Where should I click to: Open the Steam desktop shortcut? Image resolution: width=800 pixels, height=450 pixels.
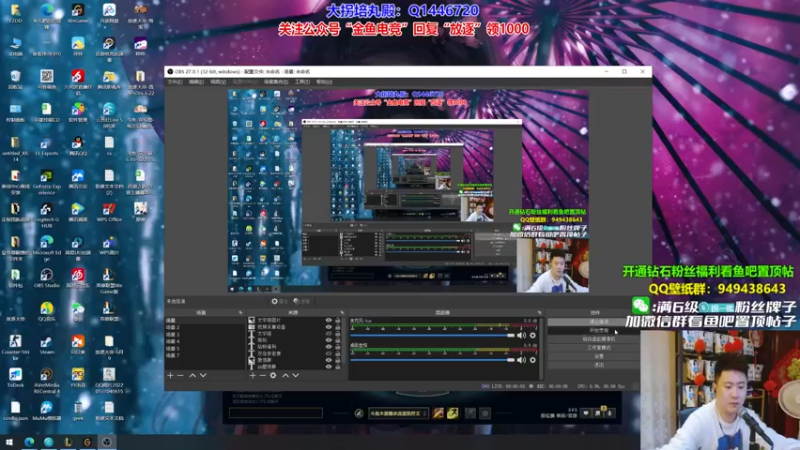click(x=46, y=345)
